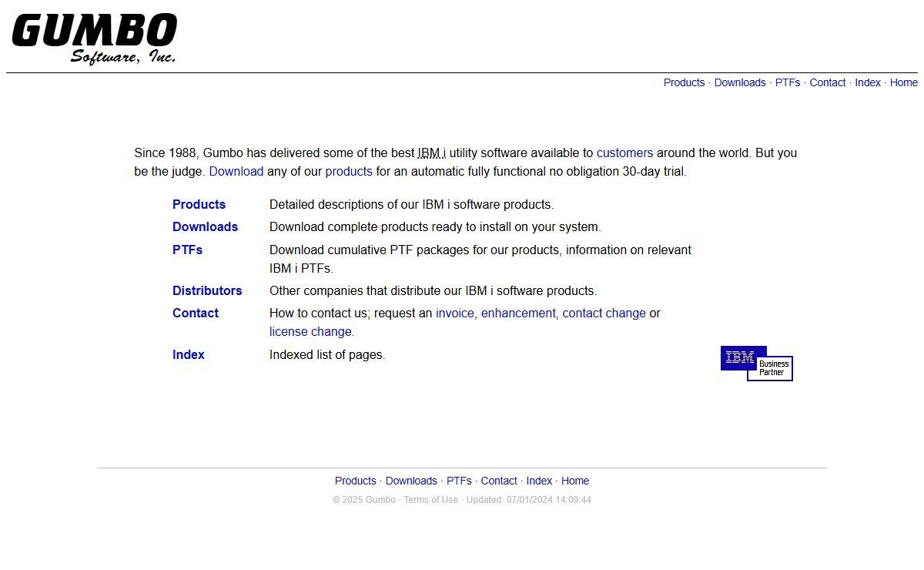Click the Gumbo Software logo

point(94,39)
